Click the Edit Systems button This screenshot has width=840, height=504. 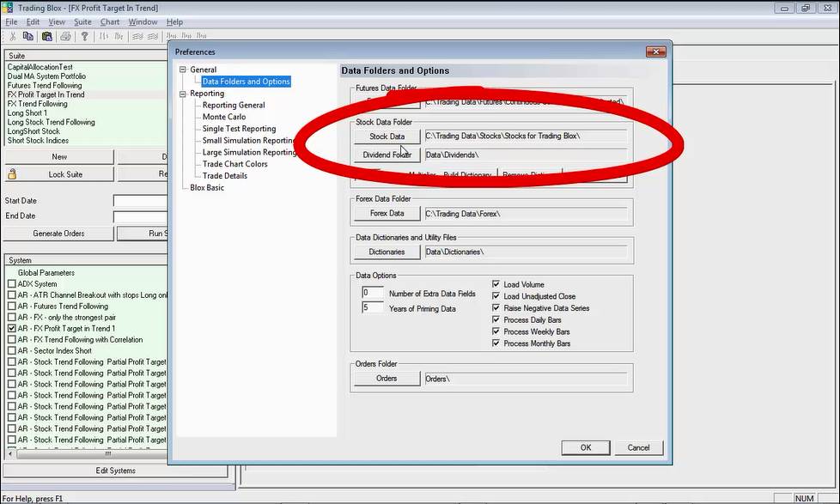(116, 471)
